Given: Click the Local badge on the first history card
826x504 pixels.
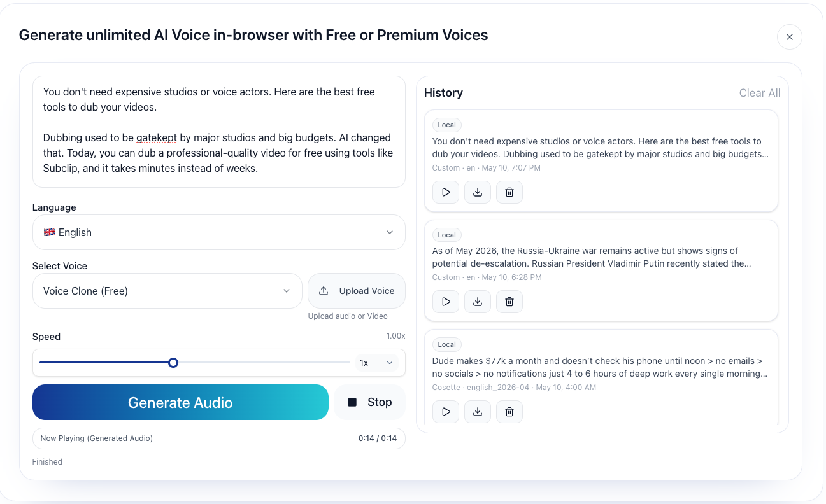Looking at the screenshot, I should pos(447,125).
